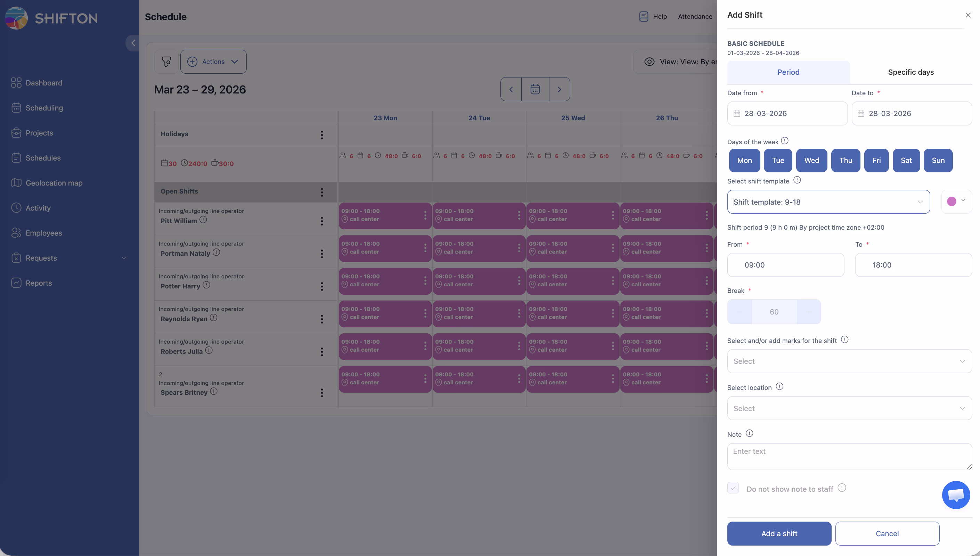
Task: Switch to the Specific days tab
Action: pos(910,72)
